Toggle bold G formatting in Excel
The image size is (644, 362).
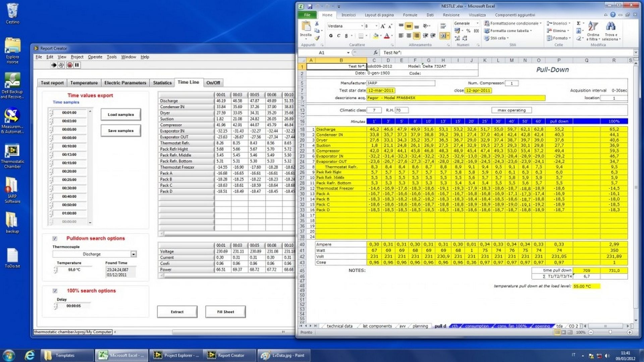tap(331, 36)
